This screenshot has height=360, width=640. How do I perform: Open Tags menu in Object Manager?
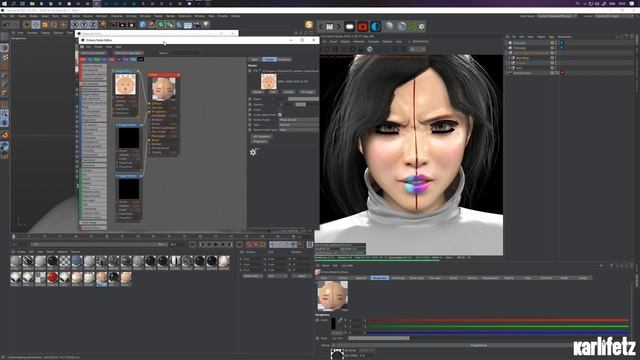click(x=551, y=37)
